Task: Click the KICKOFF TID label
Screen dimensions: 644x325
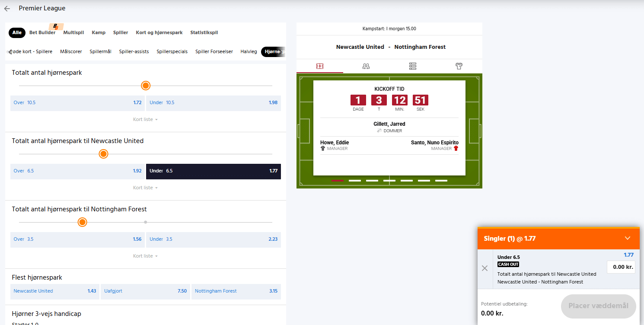Action: click(x=389, y=89)
